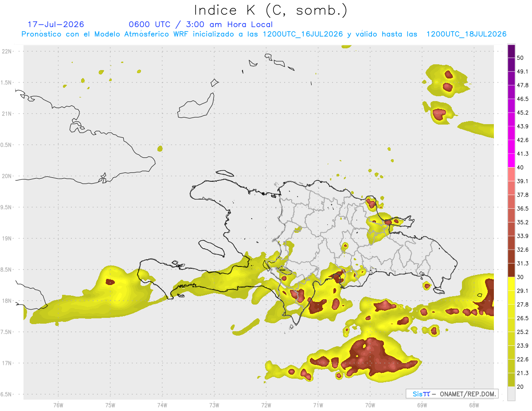532x411 pixels.
Task: Pick the olive band between 20 and 21.3
Action: [511, 380]
